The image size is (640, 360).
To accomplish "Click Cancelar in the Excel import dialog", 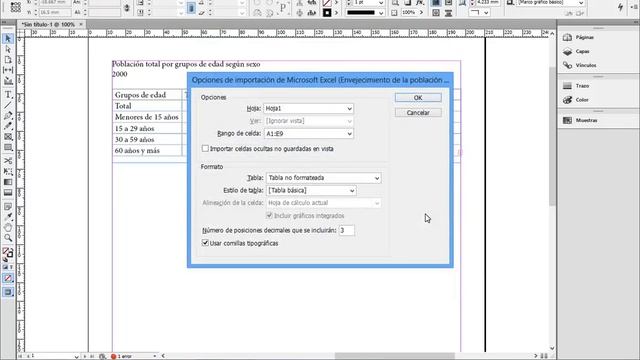I will [x=418, y=113].
